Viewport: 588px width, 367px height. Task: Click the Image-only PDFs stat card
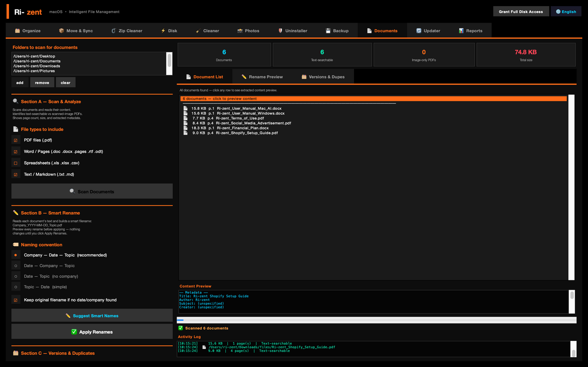tap(424, 54)
